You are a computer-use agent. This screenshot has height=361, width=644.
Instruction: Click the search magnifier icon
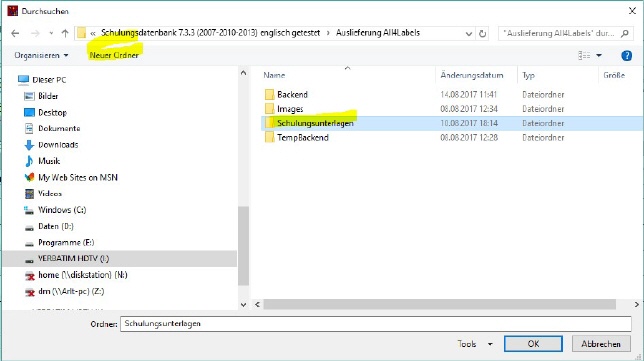625,33
